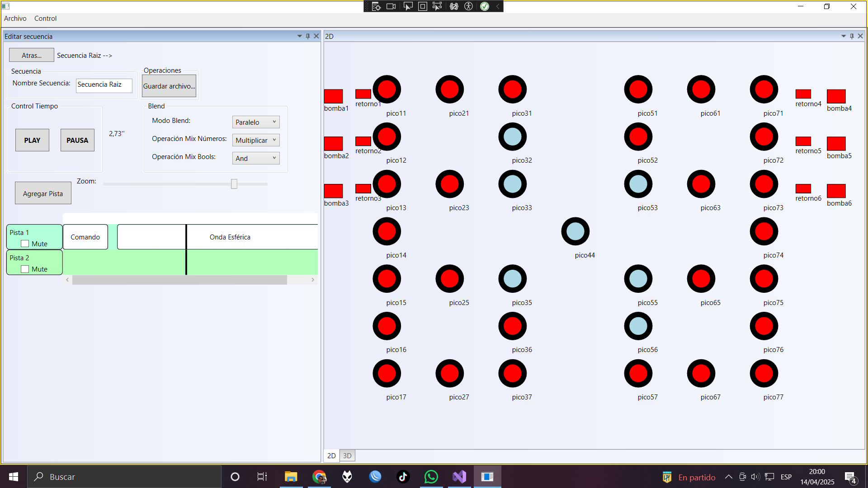Screen dimensions: 868x488
Task: Click the retorno4 red rectangle
Action: (x=803, y=94)
